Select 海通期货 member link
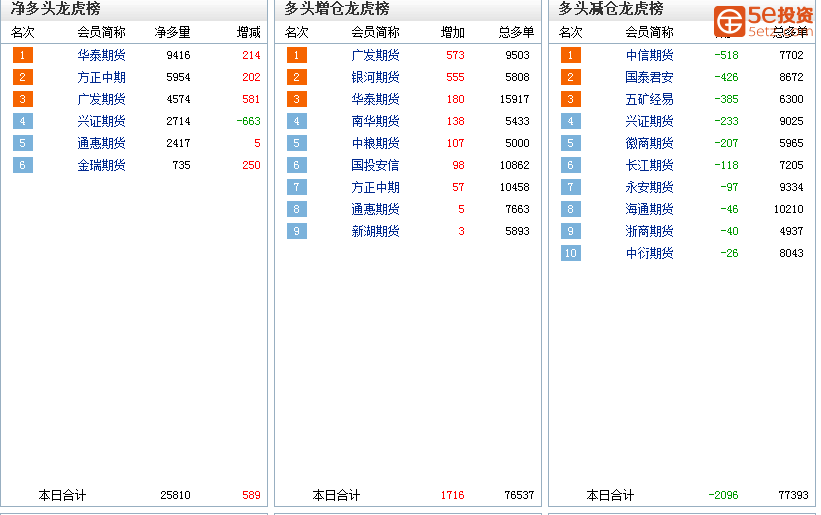The image size is (821, 515). [649, 209]
